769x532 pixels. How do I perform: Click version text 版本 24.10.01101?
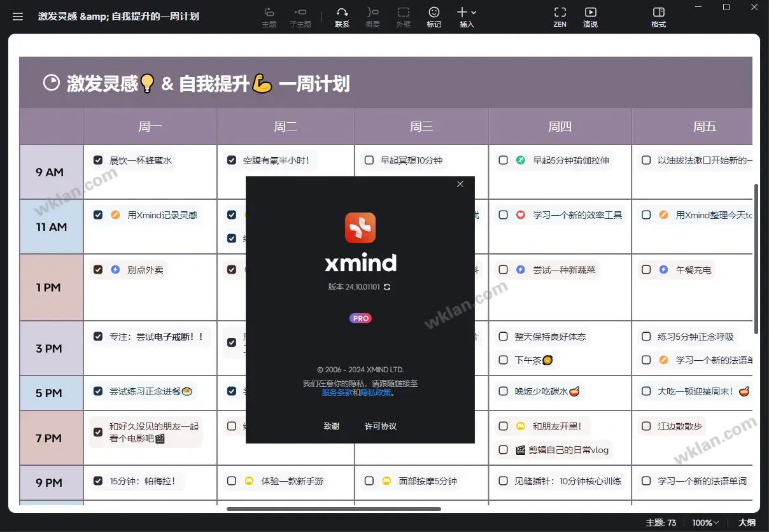(x=354, y=287)
